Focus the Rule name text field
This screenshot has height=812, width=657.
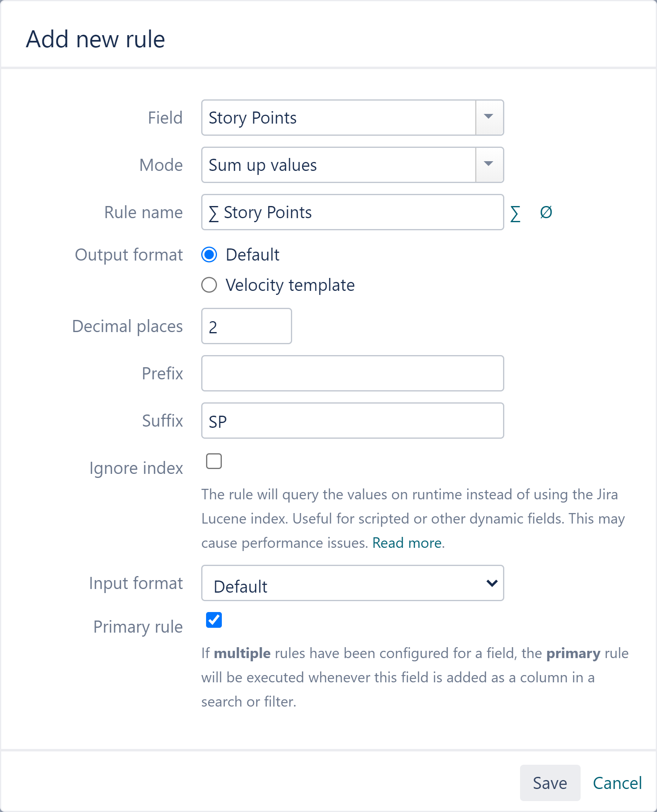tap(352, 212)
